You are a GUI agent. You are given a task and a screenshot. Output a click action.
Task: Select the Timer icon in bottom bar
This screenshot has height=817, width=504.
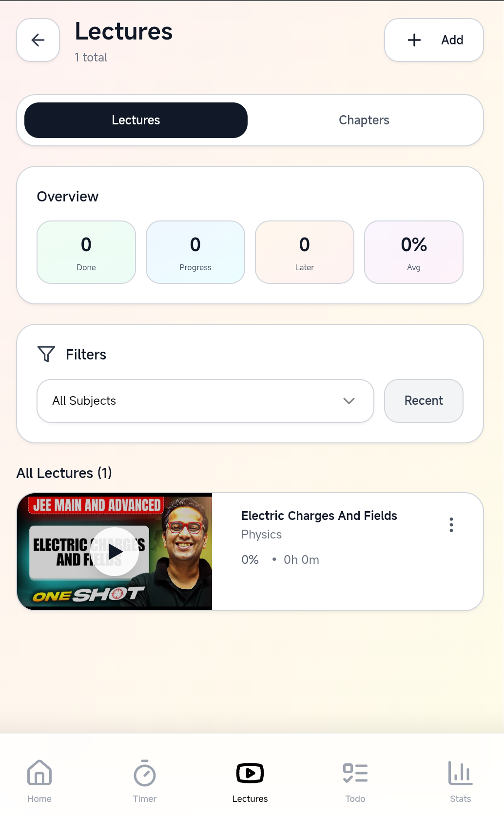coord(144,773)
